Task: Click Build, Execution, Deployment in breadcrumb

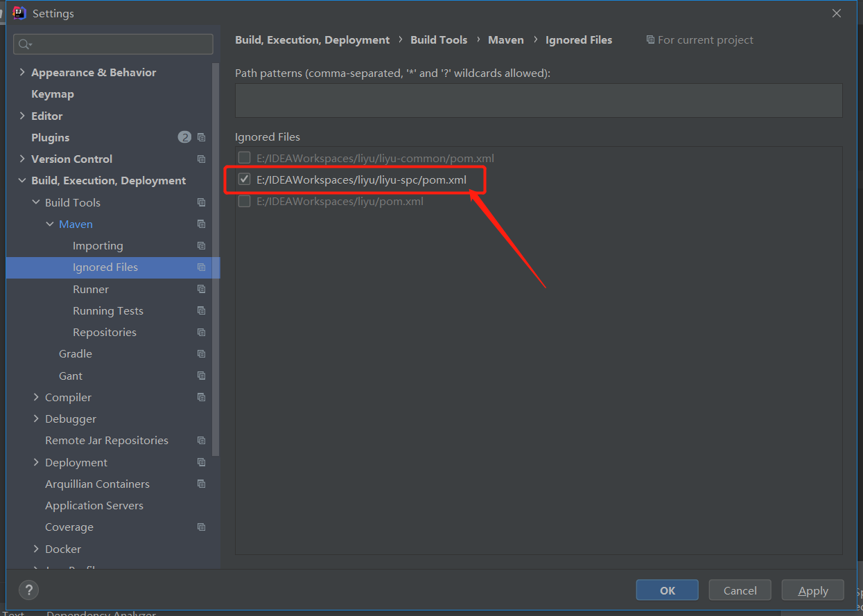Action: (x=313, y=40)
